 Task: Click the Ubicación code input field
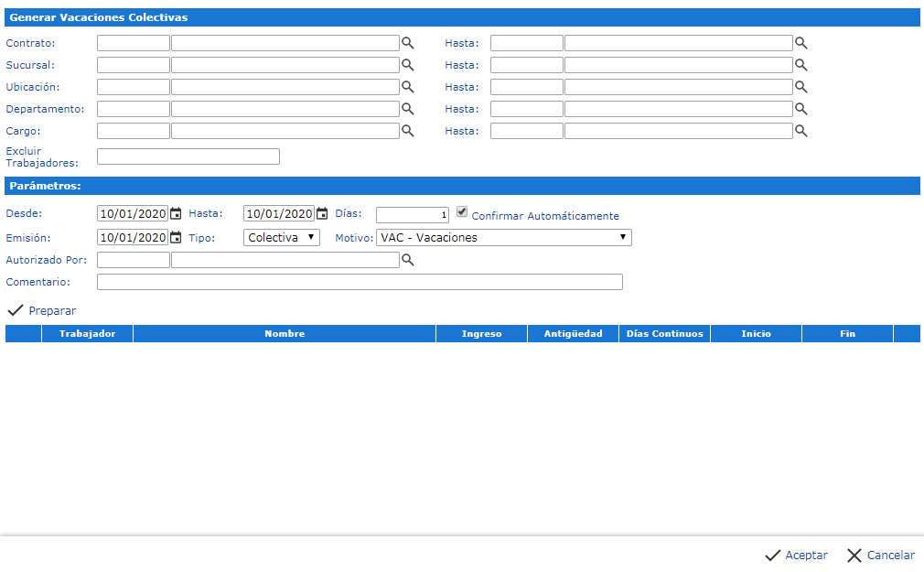(x=134, y=87)
